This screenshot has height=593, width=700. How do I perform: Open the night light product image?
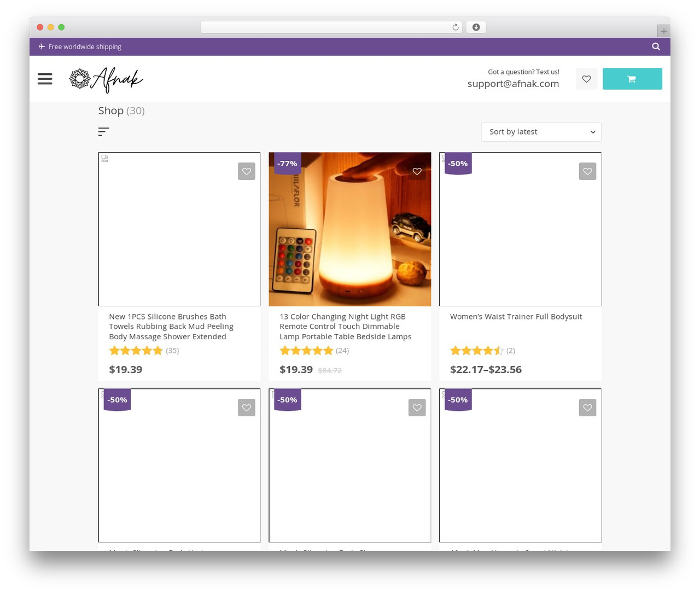click(350, 229)
